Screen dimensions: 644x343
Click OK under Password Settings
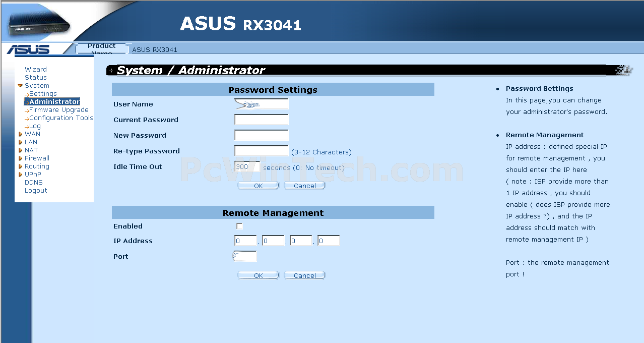258,186
